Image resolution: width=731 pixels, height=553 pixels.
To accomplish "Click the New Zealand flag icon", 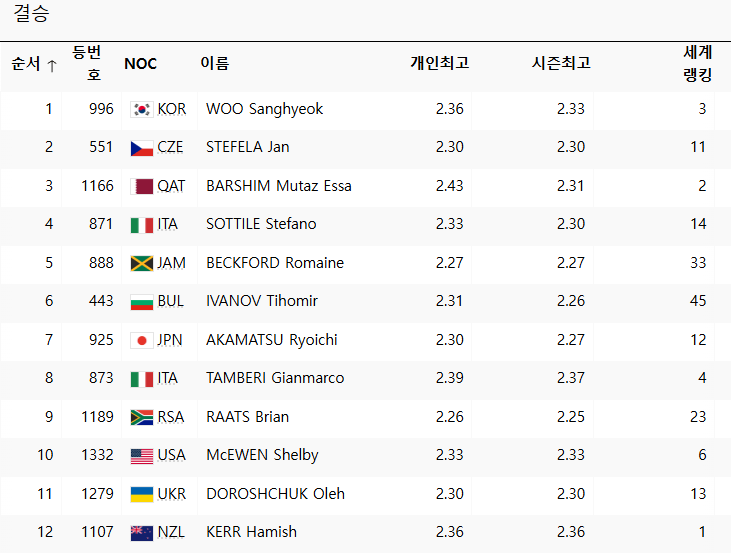I will click(x=142, y=532).
